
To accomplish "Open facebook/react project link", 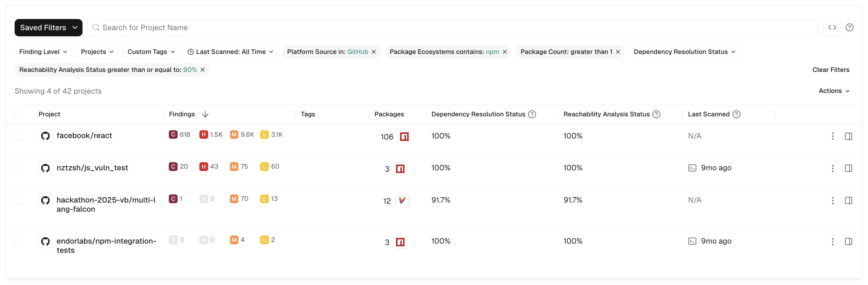I will [84, 136].
